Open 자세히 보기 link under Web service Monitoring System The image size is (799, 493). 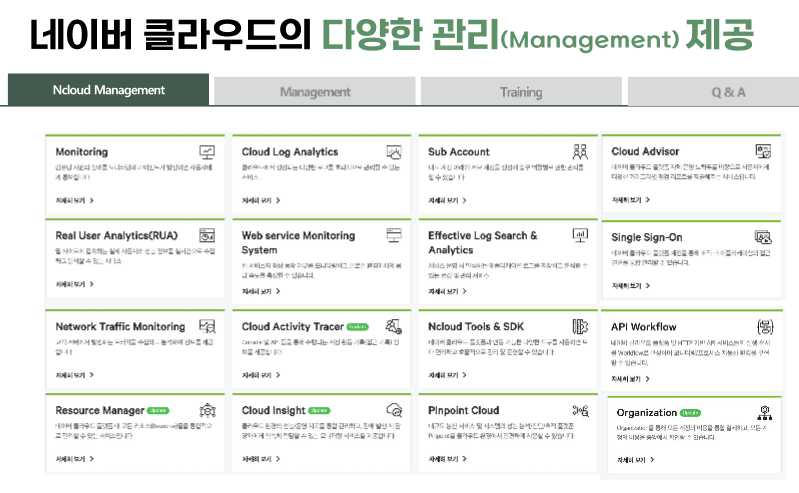261,291
